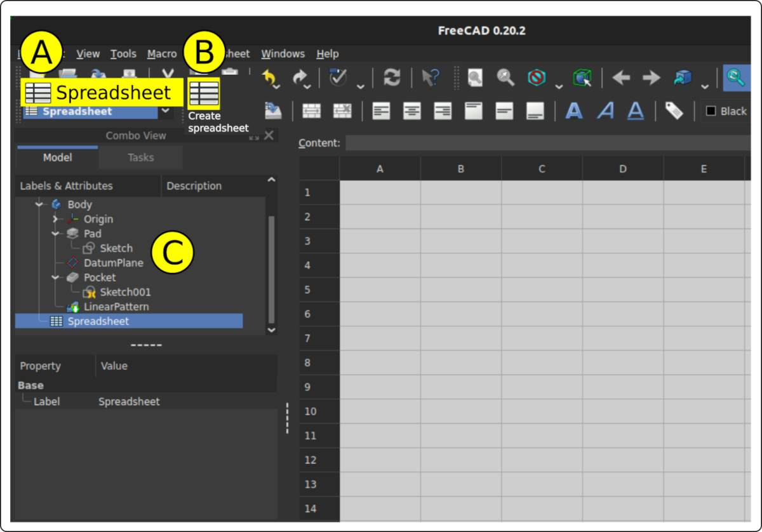Click Merge cells icon
Viewport: 762px width, 532px height.
point(311,111)
